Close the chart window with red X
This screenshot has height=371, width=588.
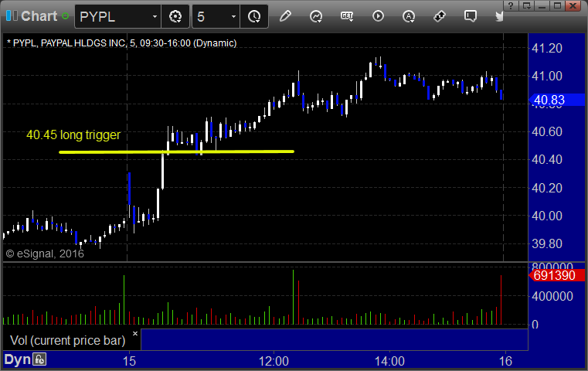(573, 5)
